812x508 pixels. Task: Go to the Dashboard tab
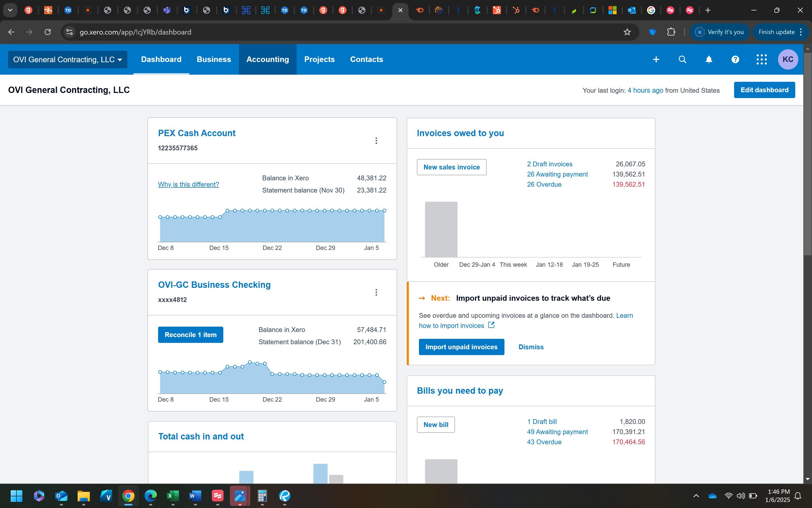click(x=161, y=59)
